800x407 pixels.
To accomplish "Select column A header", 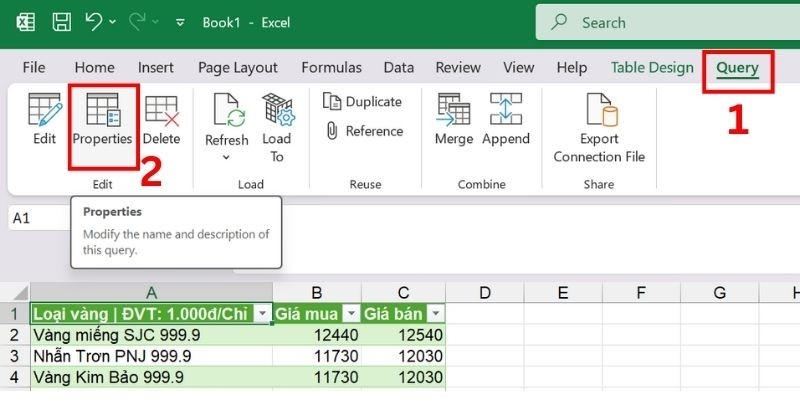I will [x=151, y=293].
